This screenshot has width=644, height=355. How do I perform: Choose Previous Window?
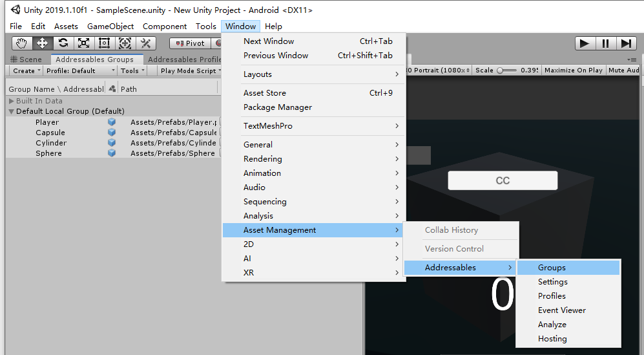[x=314, y=56]
